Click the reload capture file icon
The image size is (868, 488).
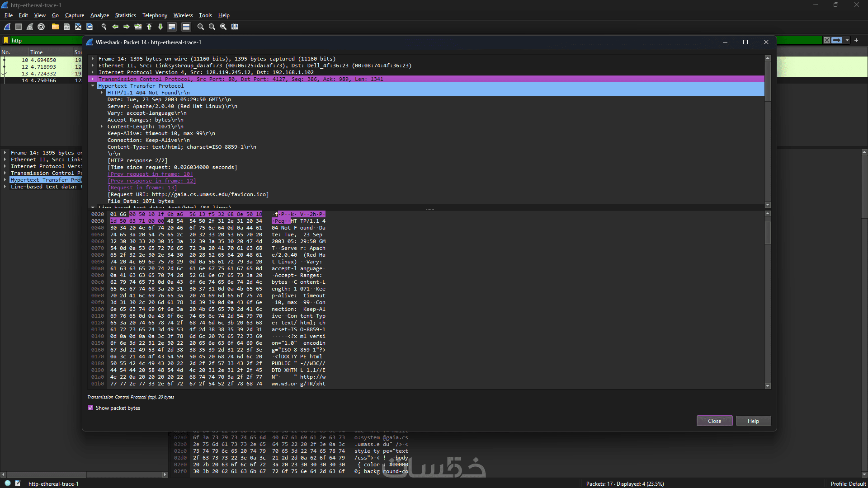point(90,27)
